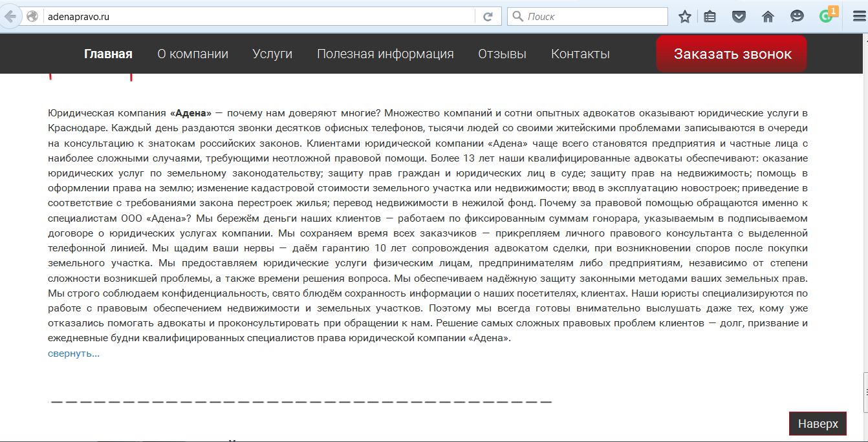This screenshot has width=868, height=442.
Task: Open the bookmarks list icon
Action: coord(710,17)
